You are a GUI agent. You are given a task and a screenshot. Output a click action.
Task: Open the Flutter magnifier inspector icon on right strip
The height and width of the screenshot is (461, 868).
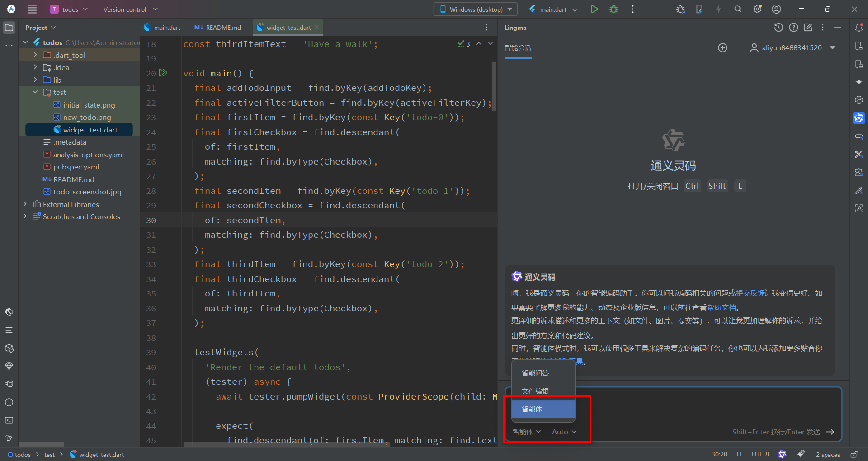tap(859, 208)
